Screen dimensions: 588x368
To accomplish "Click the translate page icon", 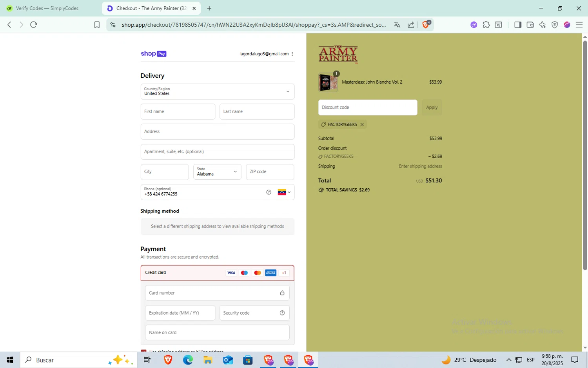I will 397,25.
